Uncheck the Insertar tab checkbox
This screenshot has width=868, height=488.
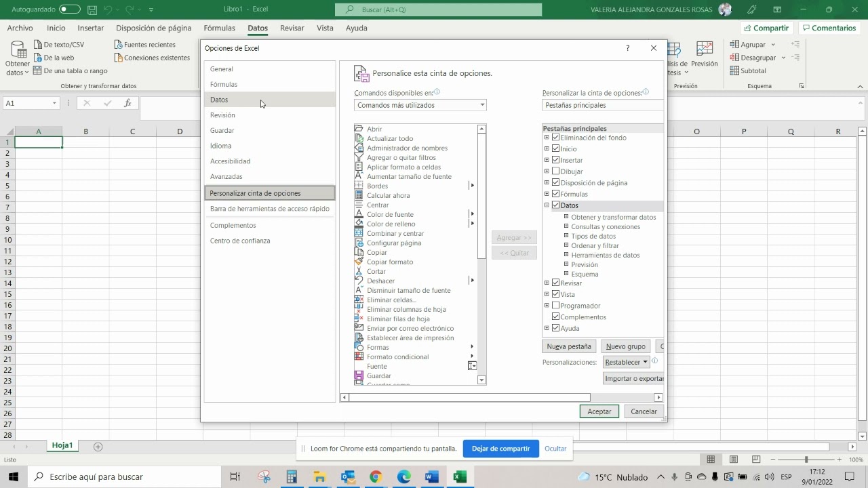point(556,160)
